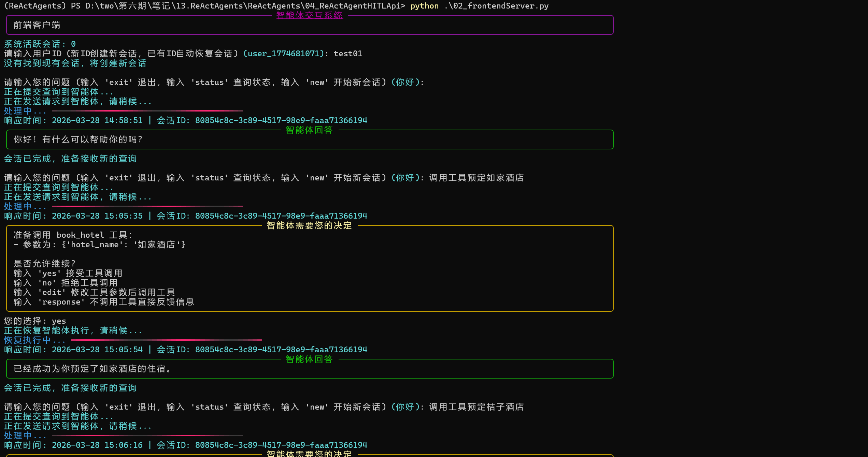The image size is (868, 457).
Task: Click the 智能体交互系统 underlined title
Action: tap(309, 15)
